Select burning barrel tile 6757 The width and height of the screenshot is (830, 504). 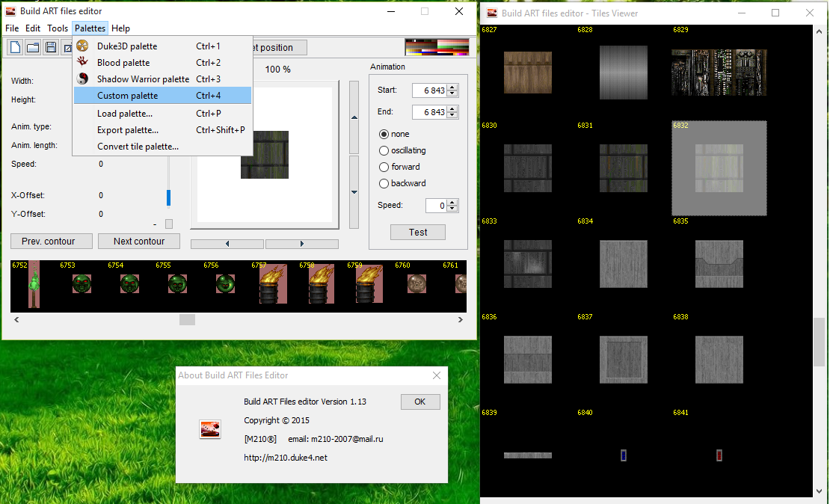pyautogui.click(x=273, y=283)
